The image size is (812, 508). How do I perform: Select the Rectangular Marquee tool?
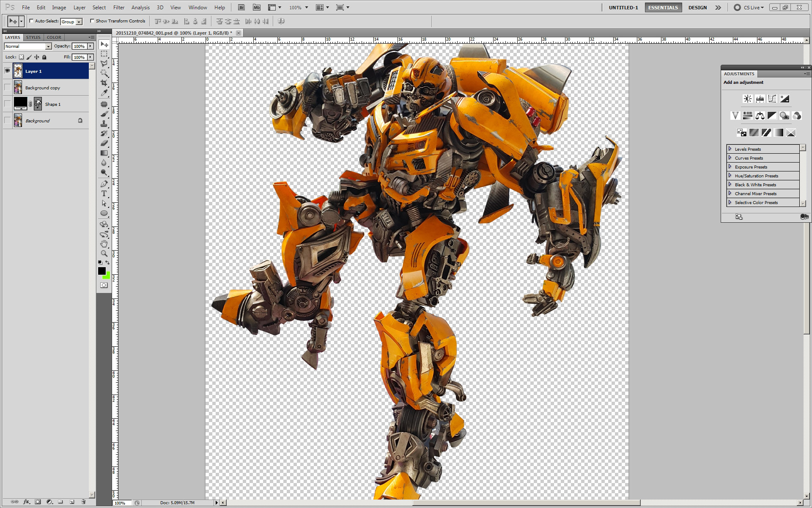[x=104, y=54]
